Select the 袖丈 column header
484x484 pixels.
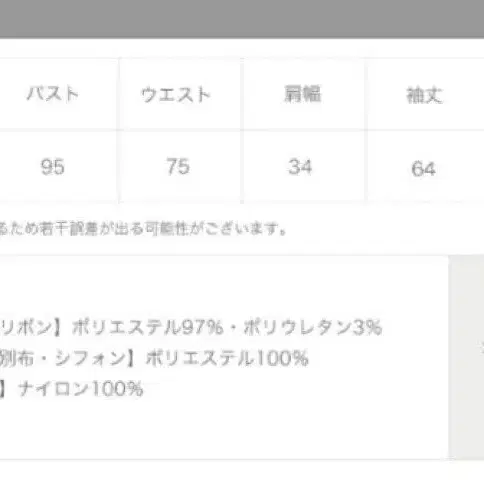pyautogui.click(x=424, y=95)
